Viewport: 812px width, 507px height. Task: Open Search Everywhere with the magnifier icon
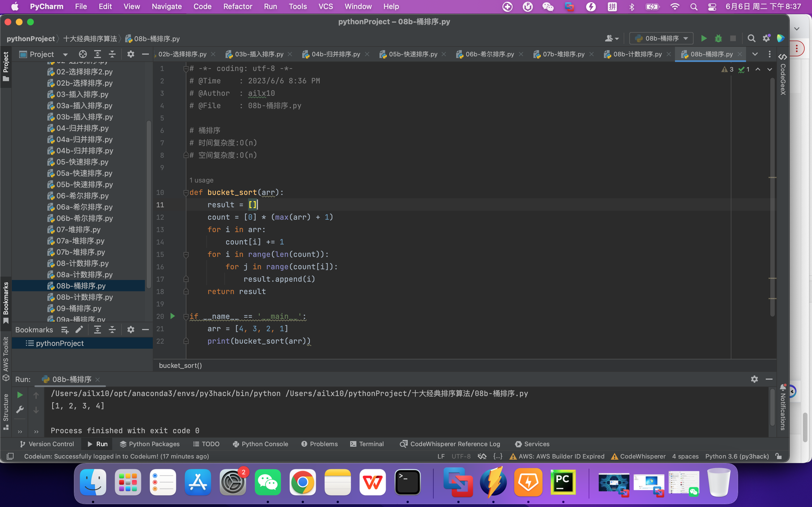point(751,38)
